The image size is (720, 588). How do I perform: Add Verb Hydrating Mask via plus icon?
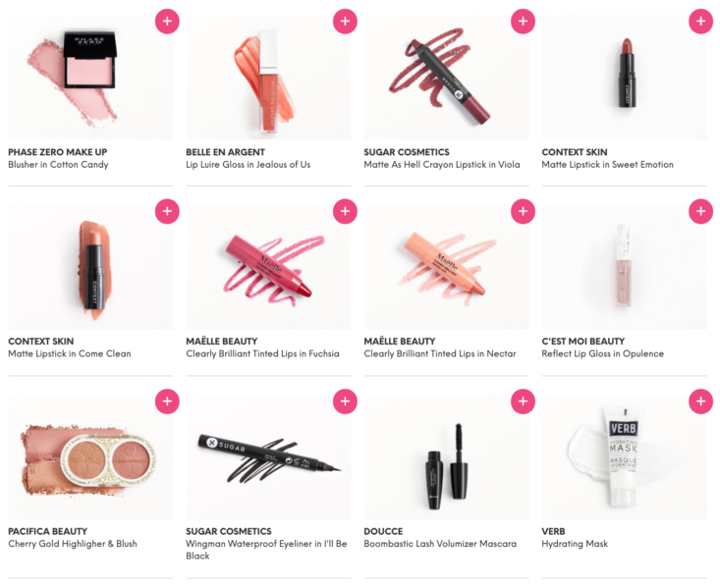700,401
